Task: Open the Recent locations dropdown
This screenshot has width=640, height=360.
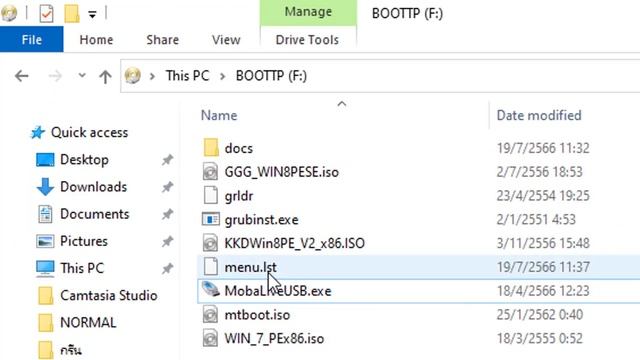Action: [x=82, y=76]
